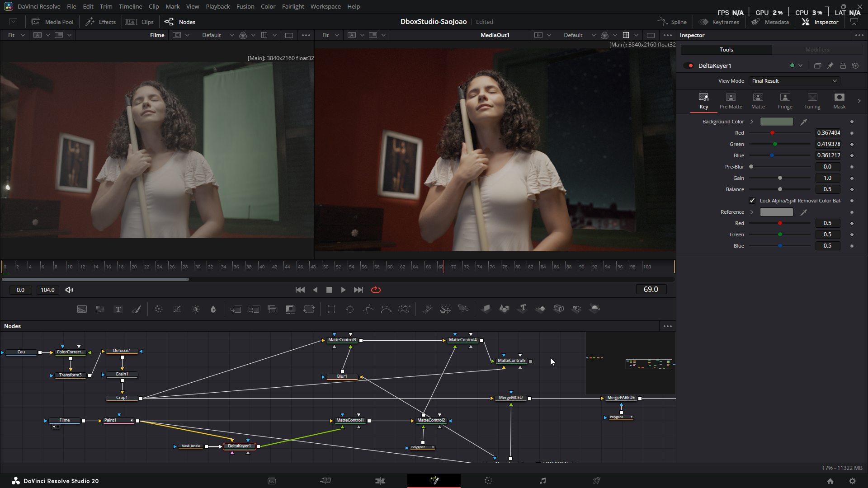Open Nodes panel options menu
Image resolution: width=868 pixels, height=488 pixels.
668,326
